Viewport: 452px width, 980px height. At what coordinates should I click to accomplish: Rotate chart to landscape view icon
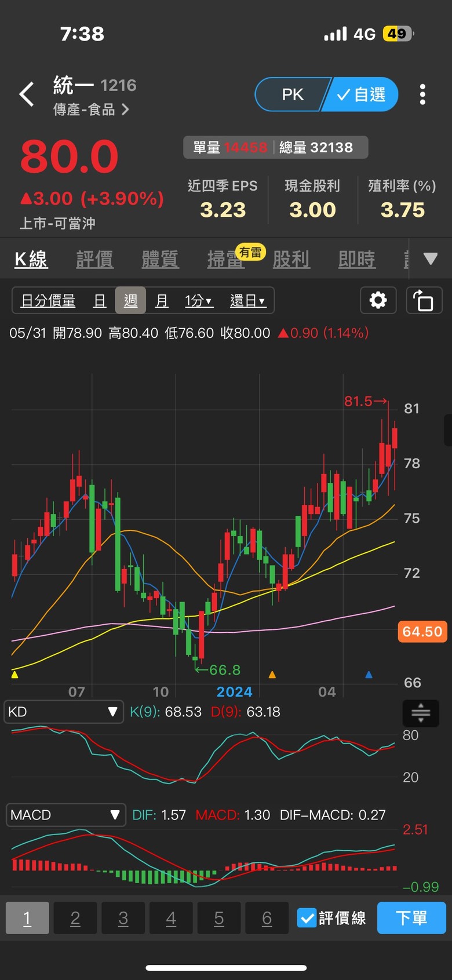pyautogui.click(x=424, y=300)
